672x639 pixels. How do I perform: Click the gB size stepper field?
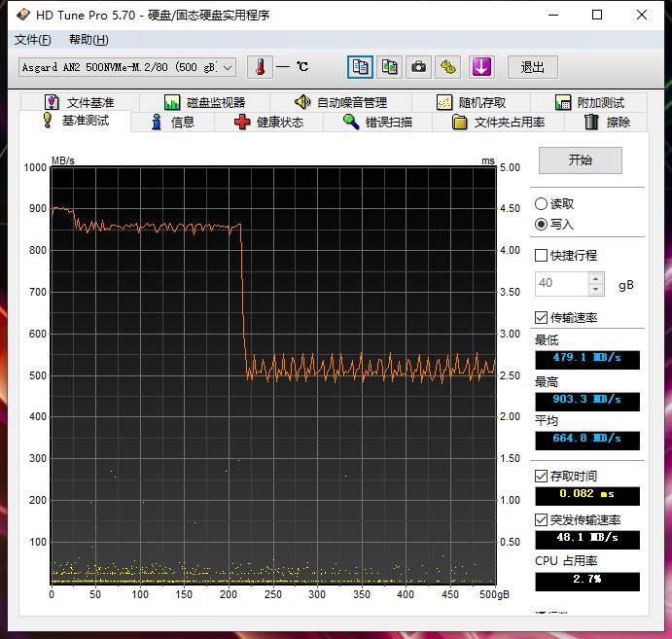(x=561, y=284)
